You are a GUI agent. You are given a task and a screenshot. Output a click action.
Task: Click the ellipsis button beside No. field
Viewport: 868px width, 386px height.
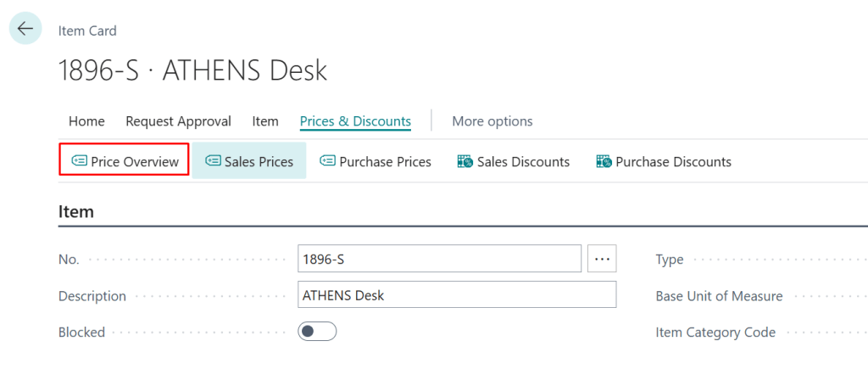[602, 259]
